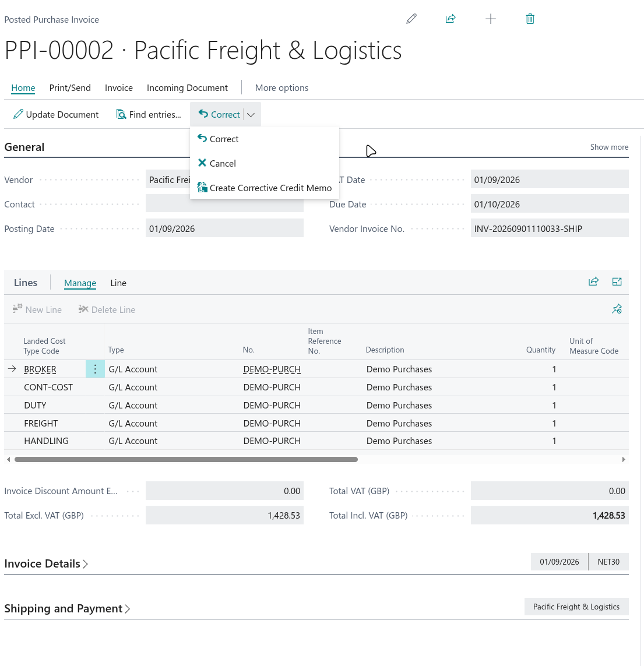Screen dimensions: 644x666
Task: Click the pencil edit icon in header
Action: click(x=411, y=19)
